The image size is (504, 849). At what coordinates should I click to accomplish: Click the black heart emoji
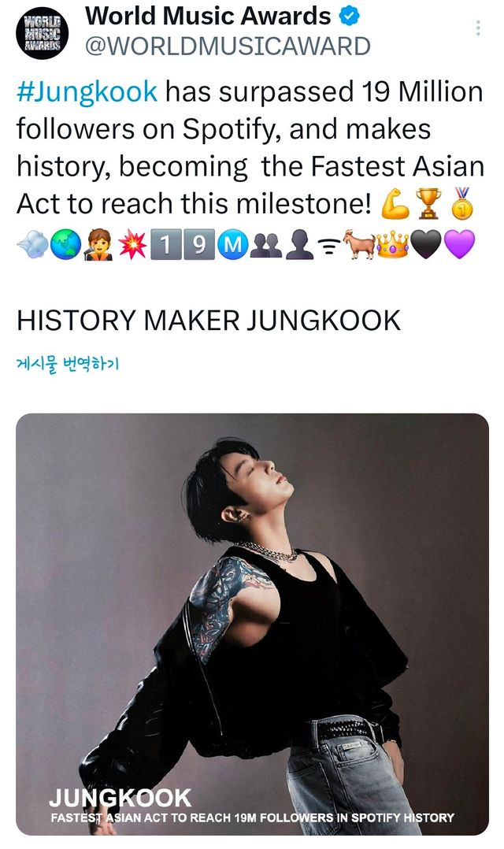point(426,247)
